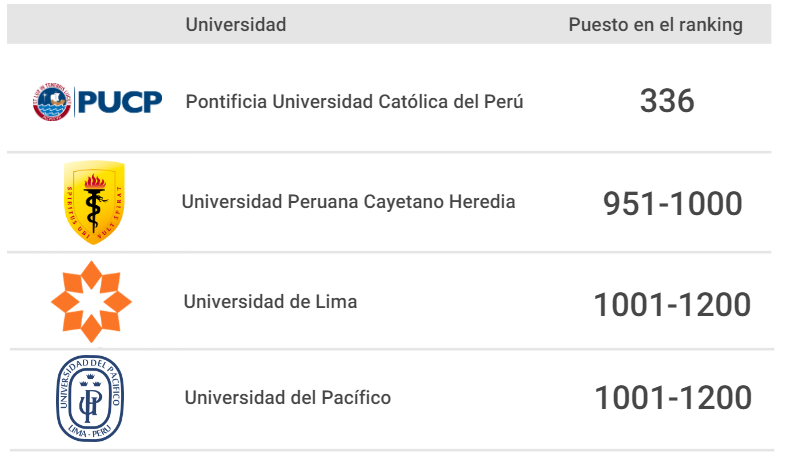This screenshot has width=785, height=457.
Task: Click the blue PUCP wordmark
Action: [120, 102]
